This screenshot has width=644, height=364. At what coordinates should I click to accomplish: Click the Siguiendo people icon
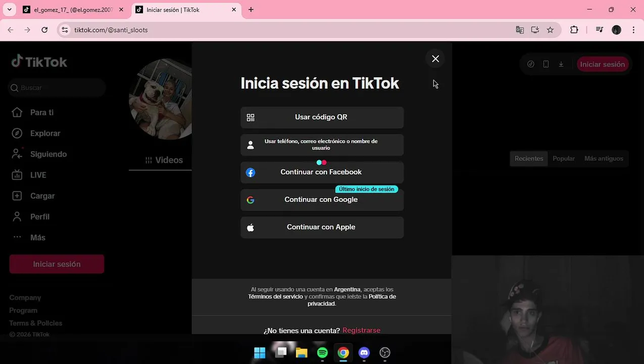click(17, 154)
